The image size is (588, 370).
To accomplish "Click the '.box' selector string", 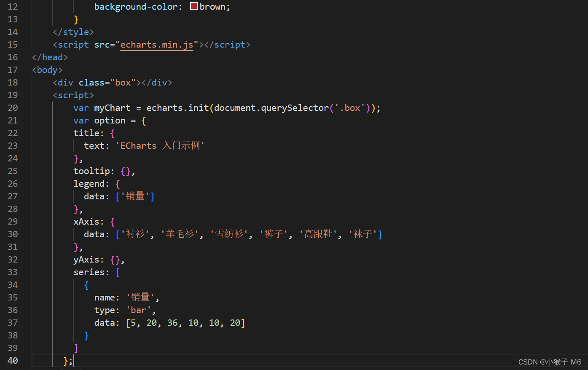I will [350, 108].
